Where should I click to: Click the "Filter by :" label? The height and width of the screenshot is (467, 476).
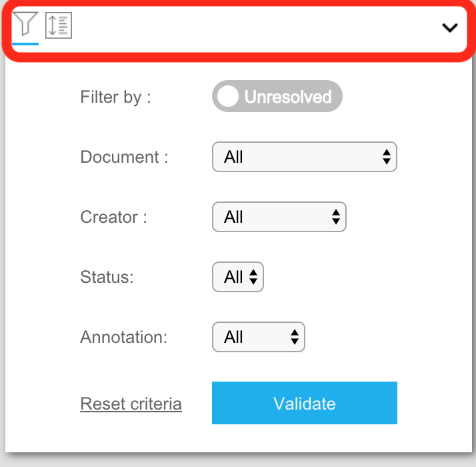click(x=115, y=97)
